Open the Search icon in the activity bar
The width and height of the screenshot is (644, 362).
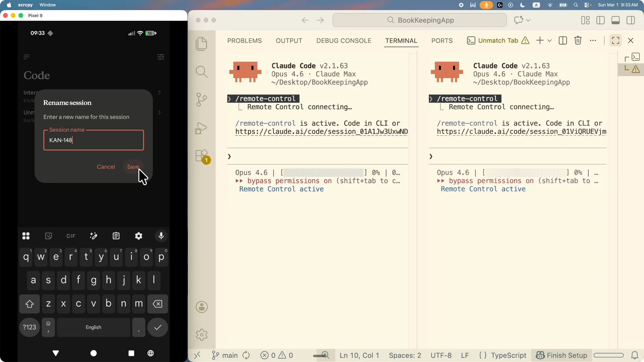pos(202,72)
